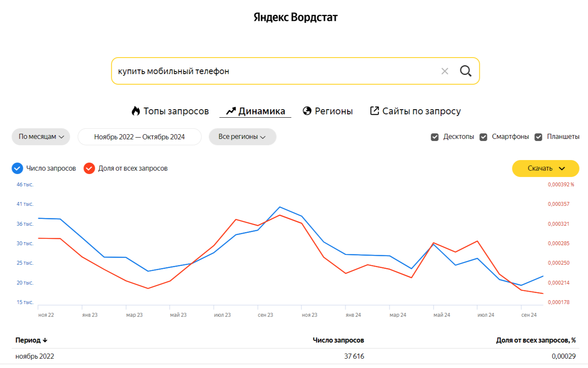Click the 46 тыс. y-axis label
This screenshot has width=588, height=368.
tap(25, 185)
